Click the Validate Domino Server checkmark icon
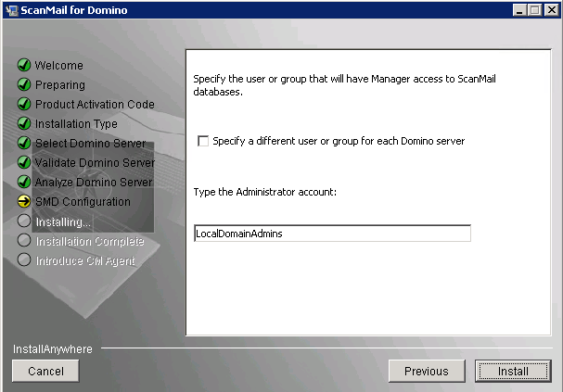The image size is (563, 392). click(x=25, y=163)
